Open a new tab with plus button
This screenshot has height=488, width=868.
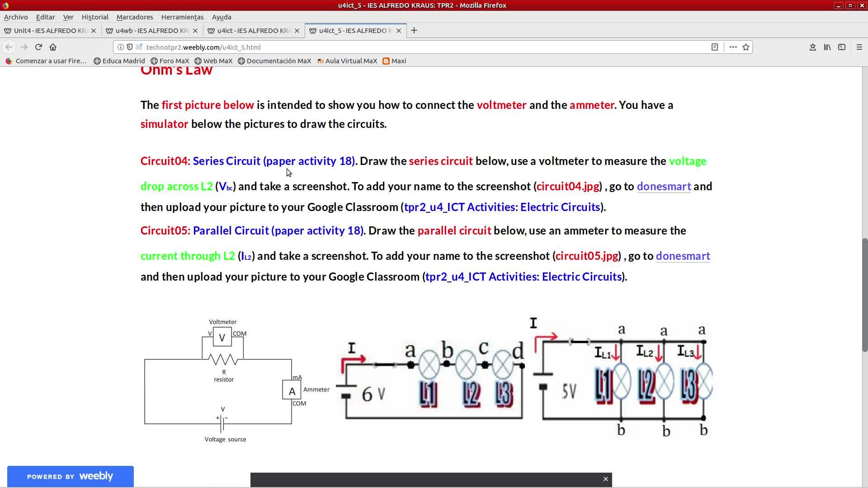pos(414,31)
